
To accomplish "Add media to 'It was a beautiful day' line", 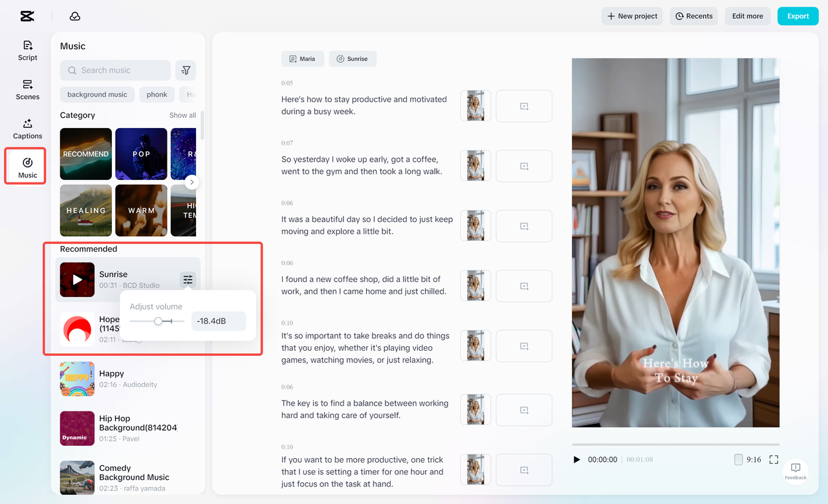I will pyautogui.click(x=524, y=226).
